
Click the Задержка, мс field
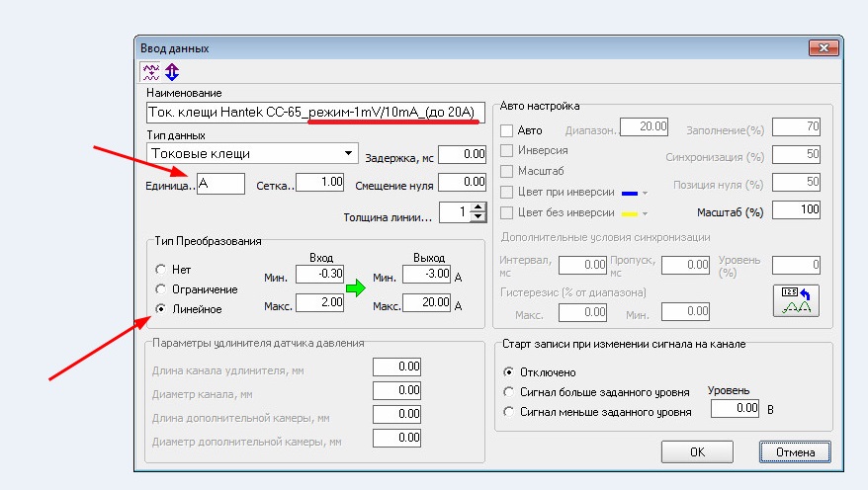click(x=463, y=154)
